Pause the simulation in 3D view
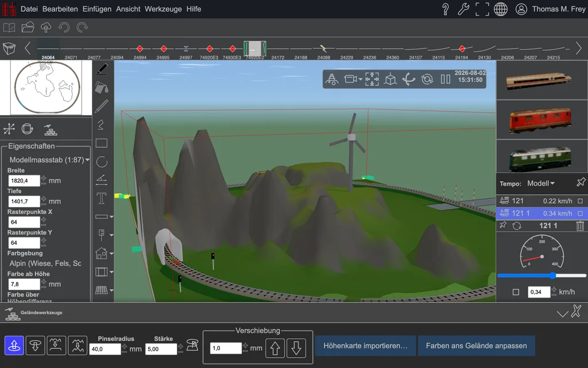 [x=446, y=79]
